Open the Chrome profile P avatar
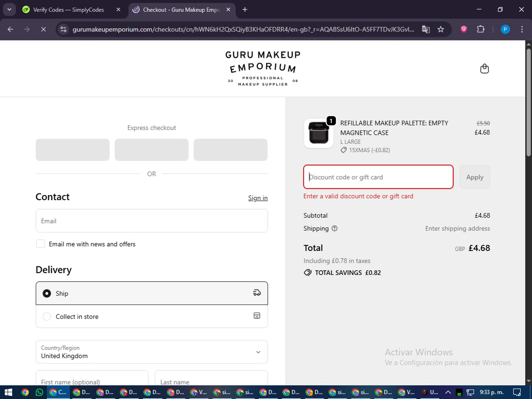This screenshot has height=399, width=532. pyautogui.click(x=505, y=29)
